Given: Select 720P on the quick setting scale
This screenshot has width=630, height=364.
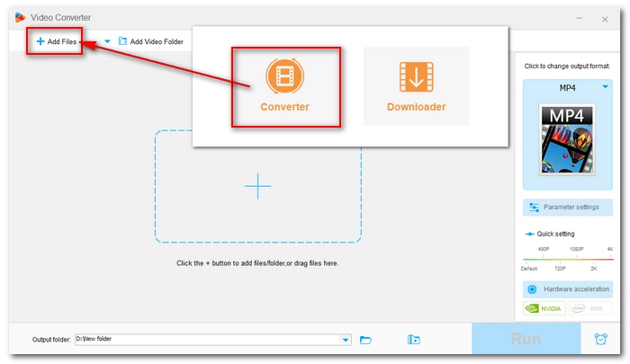Looking at the screenshot, I should tap(560, 269).
